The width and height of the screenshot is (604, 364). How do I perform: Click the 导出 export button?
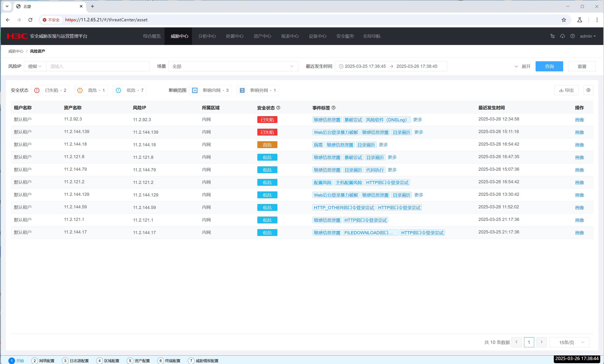tap(566, 90)
